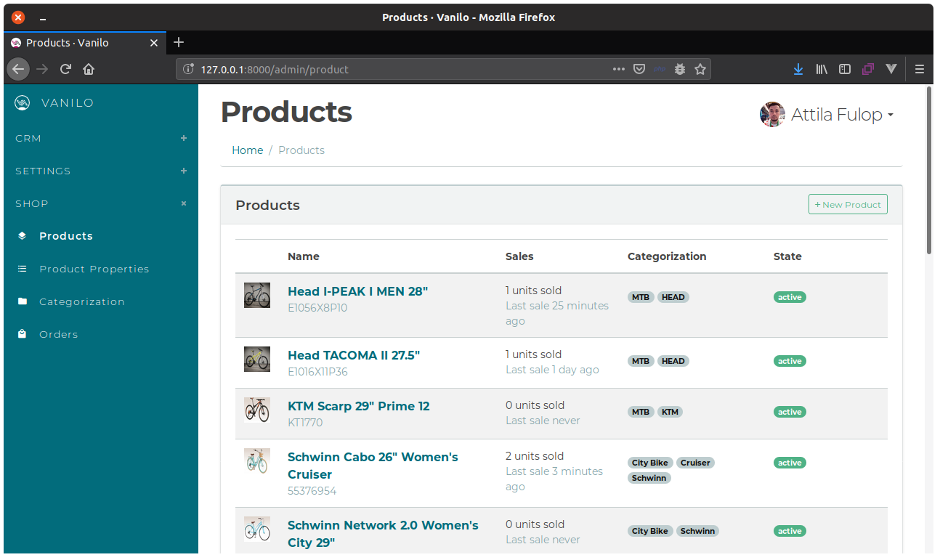940x560 pixels.
Task: Click active badge in KTM Scarp row
Action: point(790,412)
